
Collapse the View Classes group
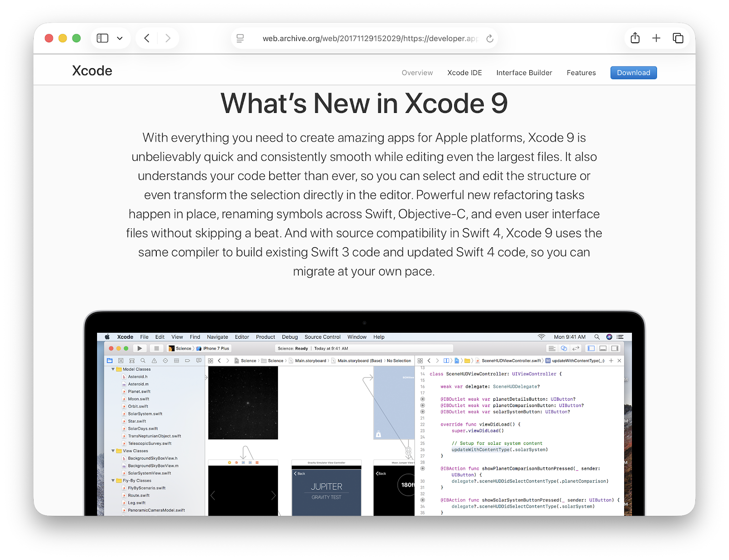113,451
